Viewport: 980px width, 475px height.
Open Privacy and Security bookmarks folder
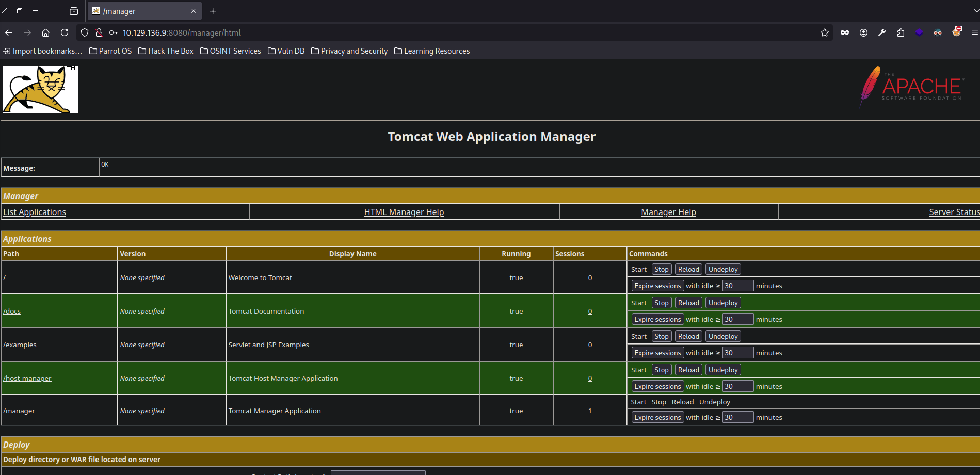(349, 51)
